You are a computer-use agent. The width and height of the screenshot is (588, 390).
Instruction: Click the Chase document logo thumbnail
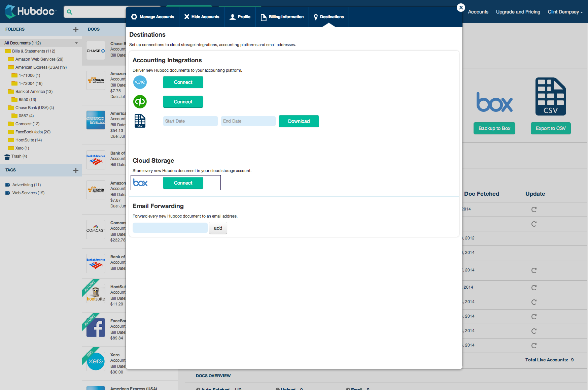click(96, 51)
